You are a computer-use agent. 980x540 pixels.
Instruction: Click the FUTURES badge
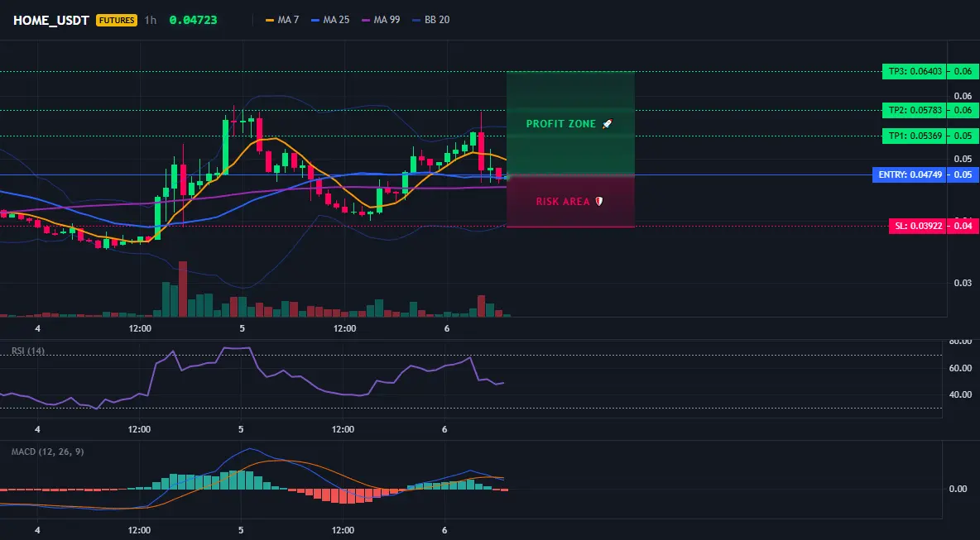coord(116,20)
